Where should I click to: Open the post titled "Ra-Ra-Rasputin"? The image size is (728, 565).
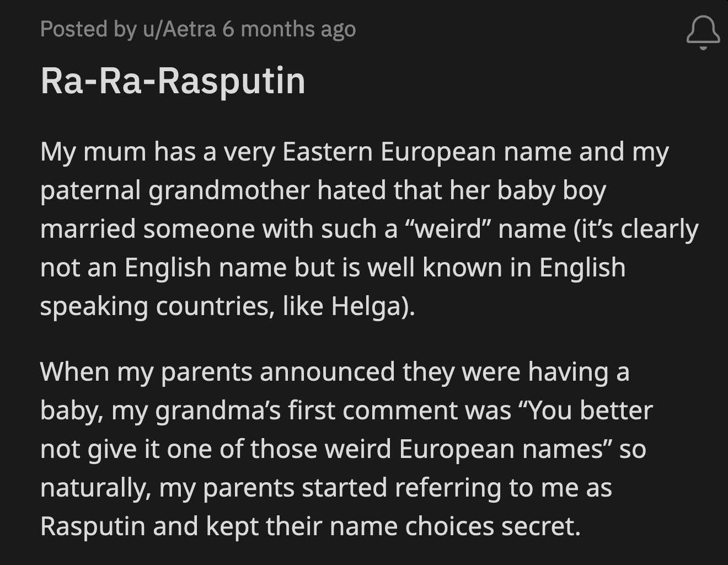pyautogui.click(x=174, y=81)
